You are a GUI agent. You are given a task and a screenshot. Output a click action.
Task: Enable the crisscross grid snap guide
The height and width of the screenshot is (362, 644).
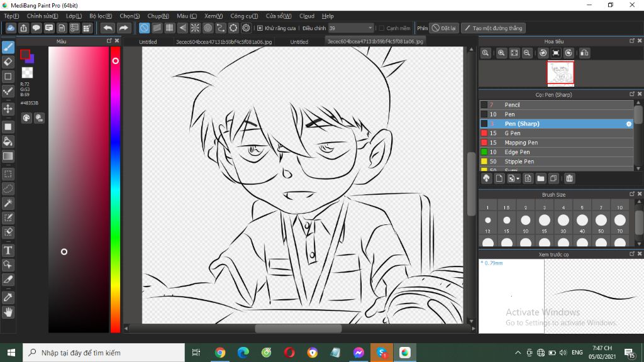170,28
